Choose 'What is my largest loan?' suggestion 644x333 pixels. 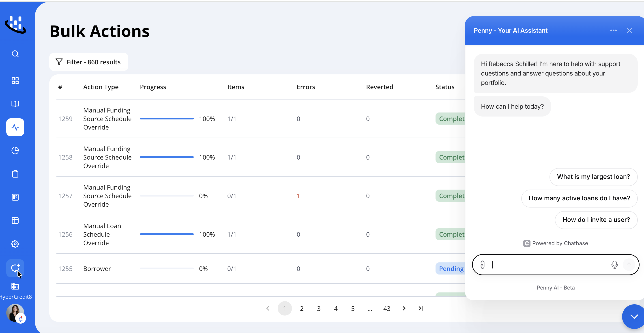(x=593, y=177)
